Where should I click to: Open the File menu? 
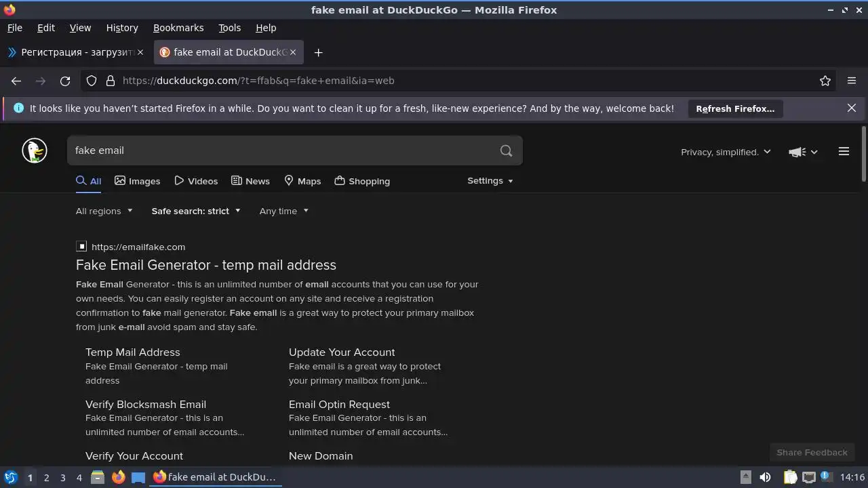tap(15, 28)
